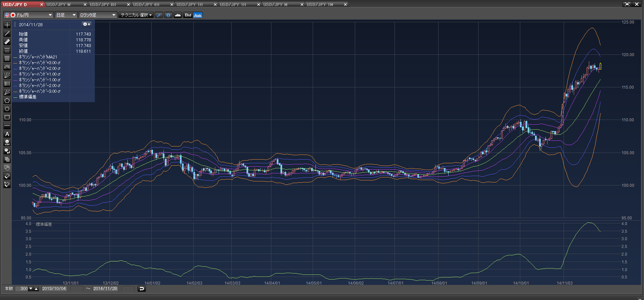Screen dimensions: 644x300
Task: Click the ボリンジャーバンドMA21 legend entry
Action: click(38, 57)
